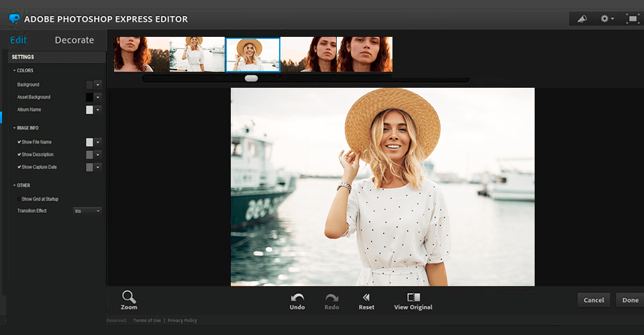644x335 pixels.
Task: Open Asset Background color dropdown arrow
Action: pyautogui.click(x=98, y=97)
